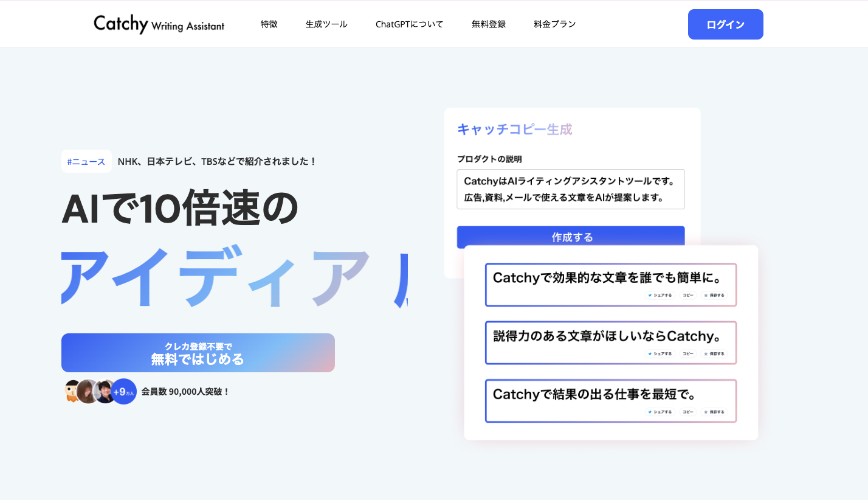The image size is (868, 500).
Task: Open the 生成ツール menu item
Action: click(x=326, y=24)
